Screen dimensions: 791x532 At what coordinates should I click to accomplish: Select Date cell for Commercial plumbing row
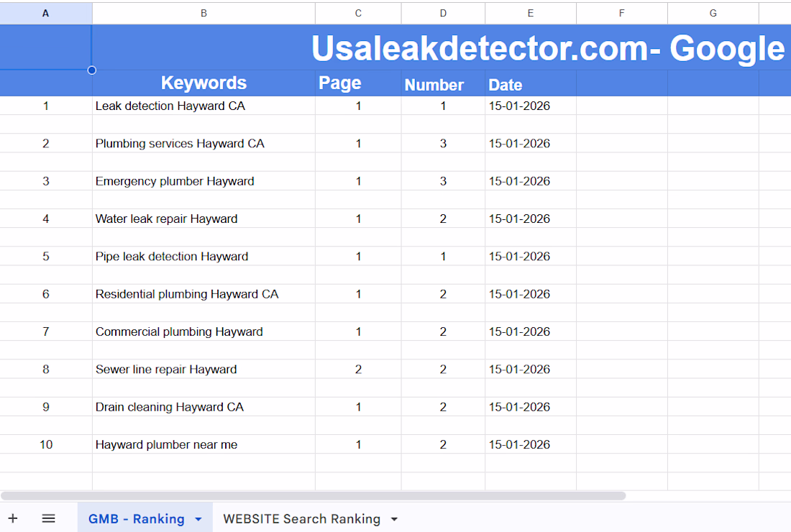point(531,331)
